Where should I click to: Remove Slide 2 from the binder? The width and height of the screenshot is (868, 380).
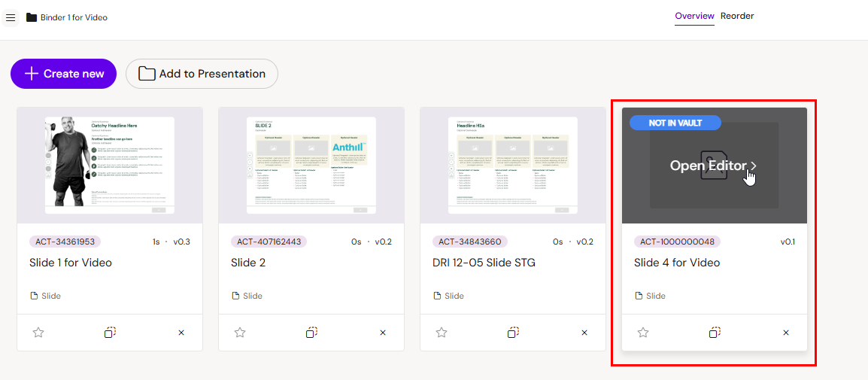point(383,333)
